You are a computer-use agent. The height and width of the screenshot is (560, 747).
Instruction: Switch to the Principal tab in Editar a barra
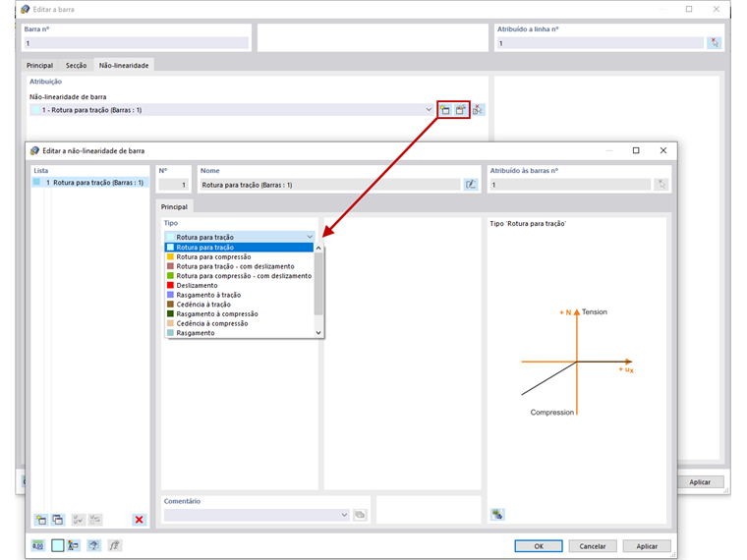coord(39,65)
